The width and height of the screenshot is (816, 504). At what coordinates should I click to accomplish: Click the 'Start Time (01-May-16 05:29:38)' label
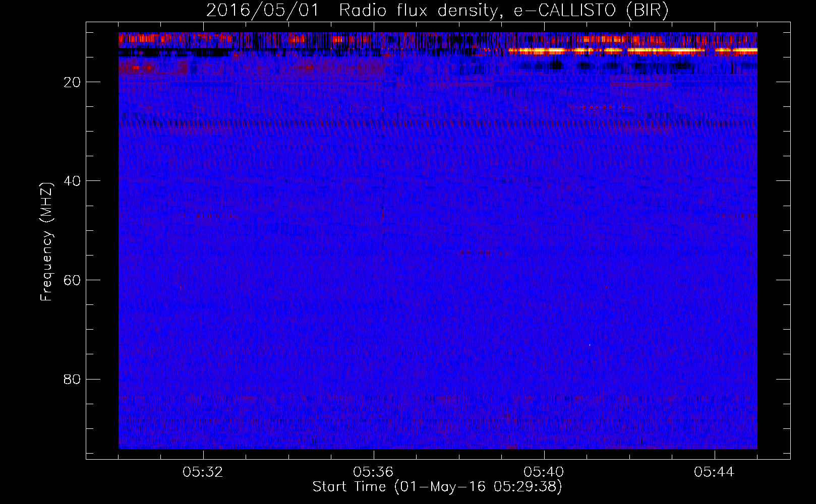(437, 487)
